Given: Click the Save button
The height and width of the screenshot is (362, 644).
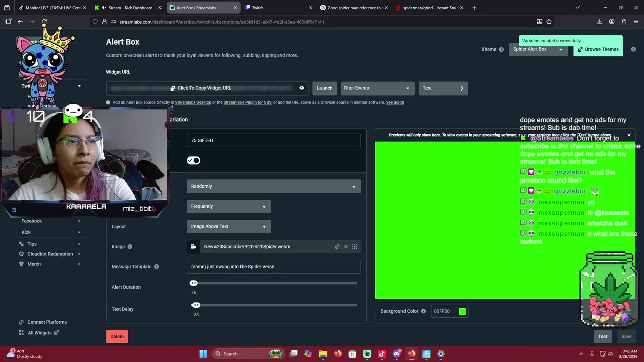Looking at the screenshot, I should click(x=626, y=336).
